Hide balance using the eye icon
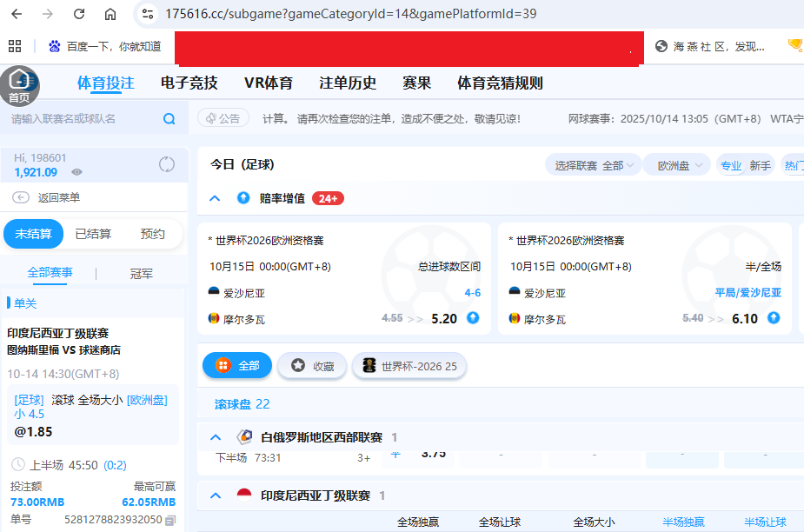Screen dimensions: 804x532 click(76, 172)
